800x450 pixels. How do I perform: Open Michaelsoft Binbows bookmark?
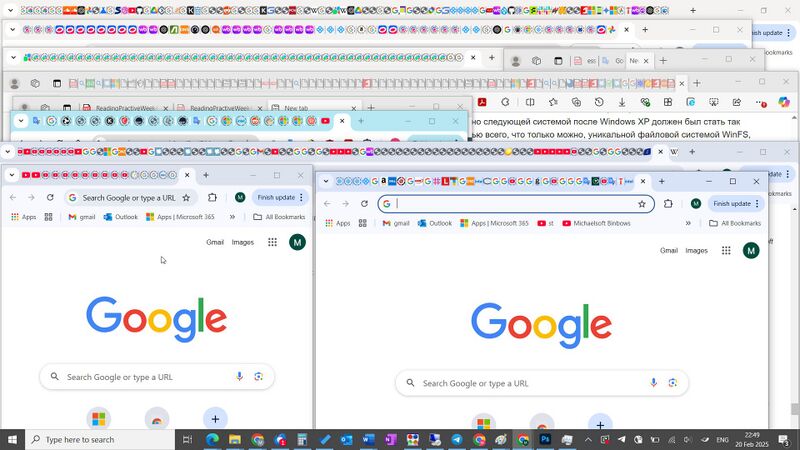[596, 223]
